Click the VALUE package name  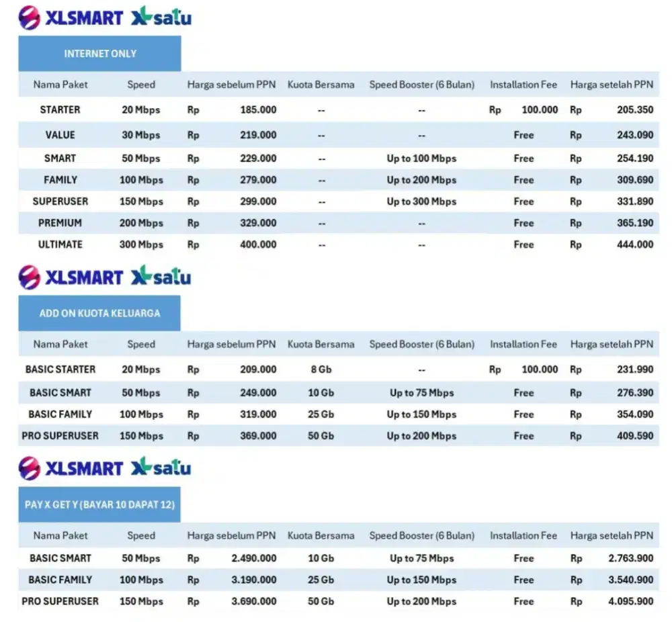60,135
